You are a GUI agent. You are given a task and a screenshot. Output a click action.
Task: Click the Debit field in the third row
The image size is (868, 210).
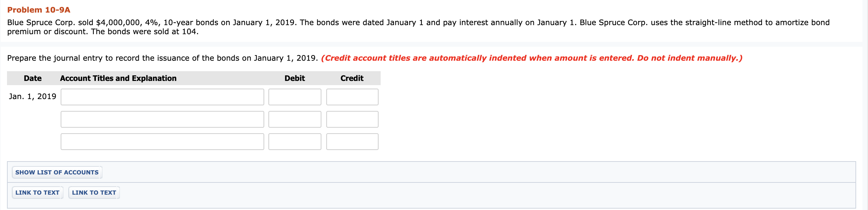tap(295, 142)
